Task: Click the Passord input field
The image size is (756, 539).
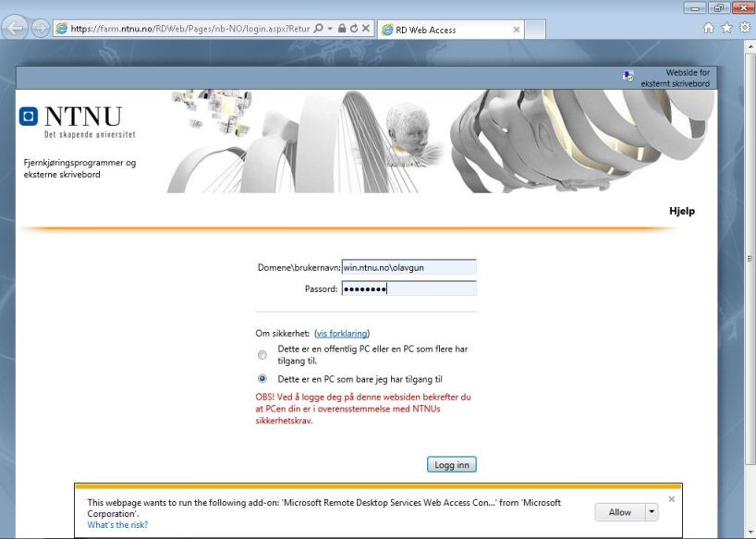Action: 408,288
